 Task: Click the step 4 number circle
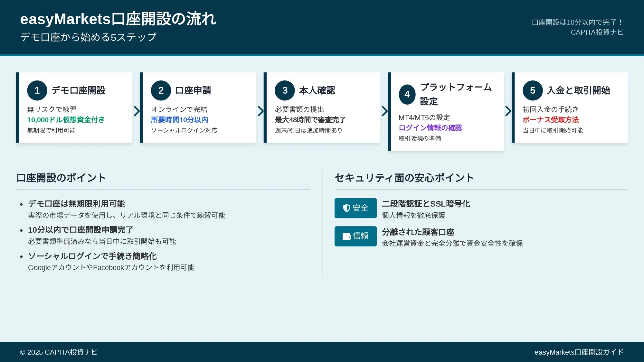[x=407, y=94]
